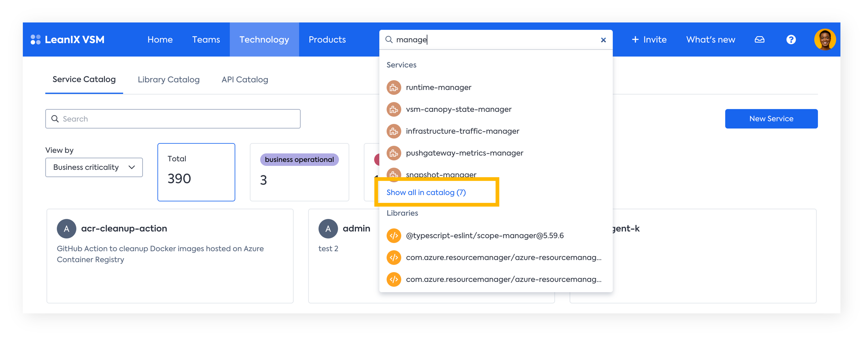Screen dimensions: 868x341
Task: Click the acr-cleanup-action avatar circle
Action: (x=66, y=229)
